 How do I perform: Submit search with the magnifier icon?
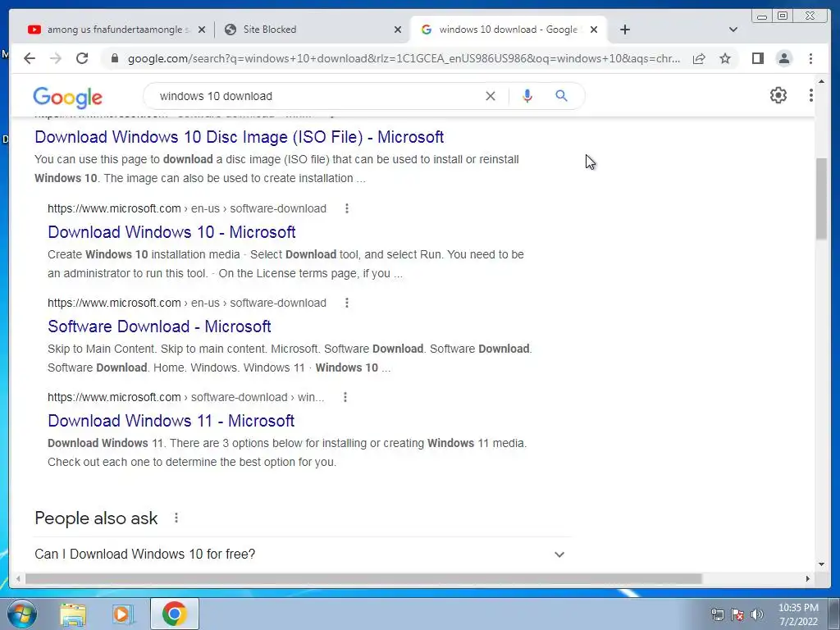pos(561,96)
